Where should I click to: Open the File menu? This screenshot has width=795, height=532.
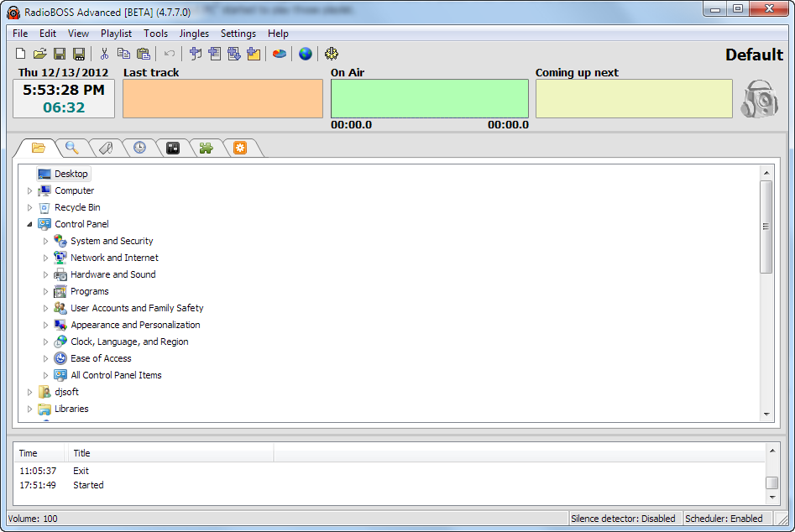point(20,34)
